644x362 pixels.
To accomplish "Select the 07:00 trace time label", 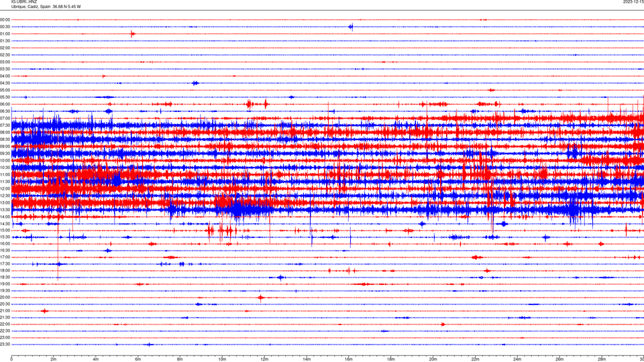I will pos(5,118).
